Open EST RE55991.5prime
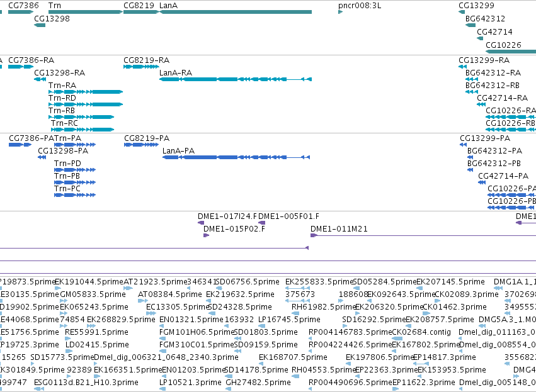This screenshot has width=536, height=392. pyautogui.click(x=67, y=339)
